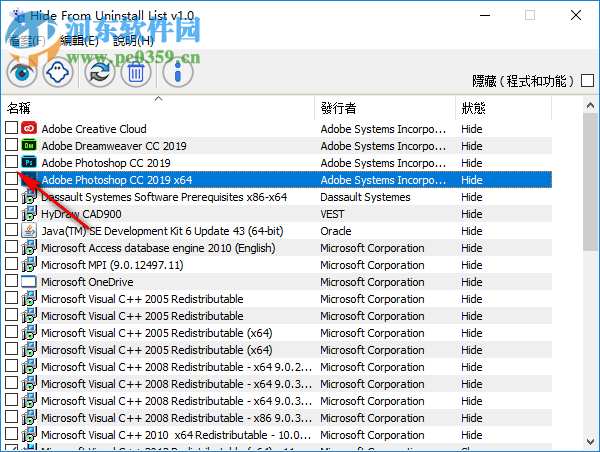
Task: Select Microsoft MPI (9.0.12497.11) name text
Action: click(112, 265)
